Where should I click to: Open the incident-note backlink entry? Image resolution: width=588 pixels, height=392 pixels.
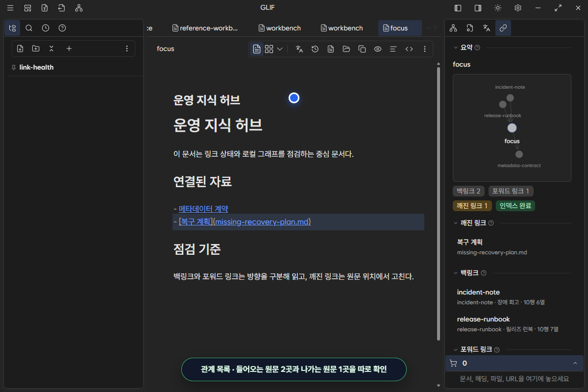[x=512, y=297]
